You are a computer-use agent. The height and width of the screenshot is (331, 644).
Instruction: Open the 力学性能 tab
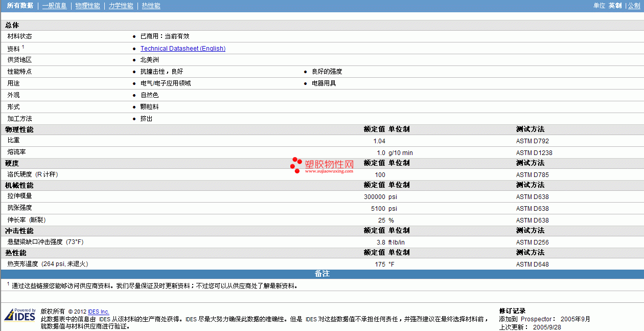click(121, 6)
